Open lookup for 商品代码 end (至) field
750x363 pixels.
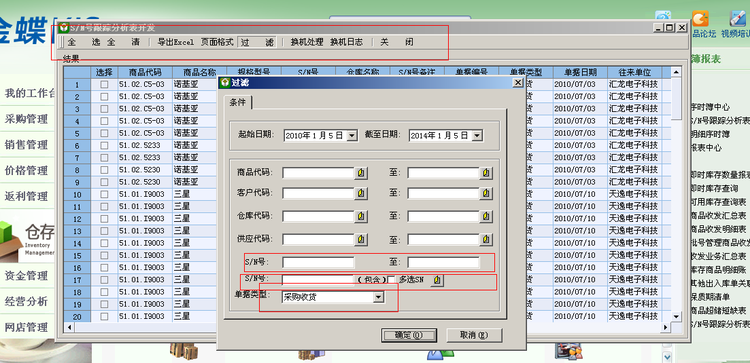coord(486,173)
